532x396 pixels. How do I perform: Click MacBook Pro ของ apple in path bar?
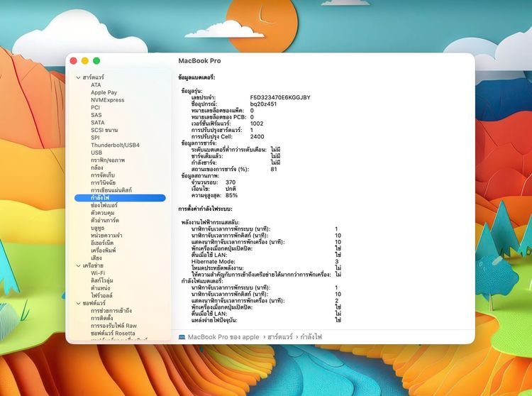(x=223, y=337)
